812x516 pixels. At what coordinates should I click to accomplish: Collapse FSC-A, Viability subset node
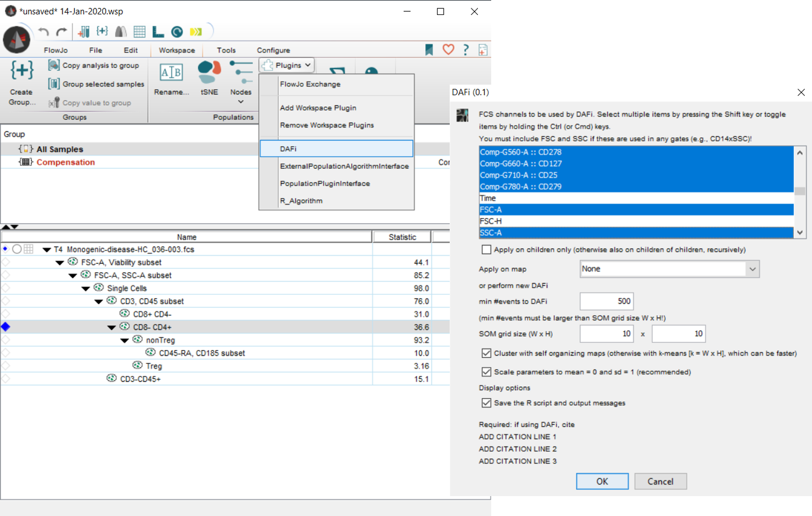pos(60,263)
